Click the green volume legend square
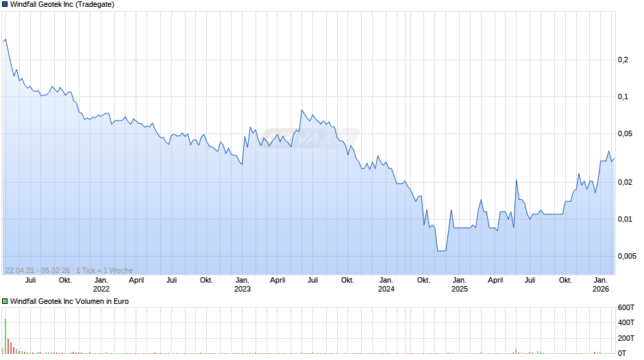This screenshot has width=644, height=360. pos(5,301)
